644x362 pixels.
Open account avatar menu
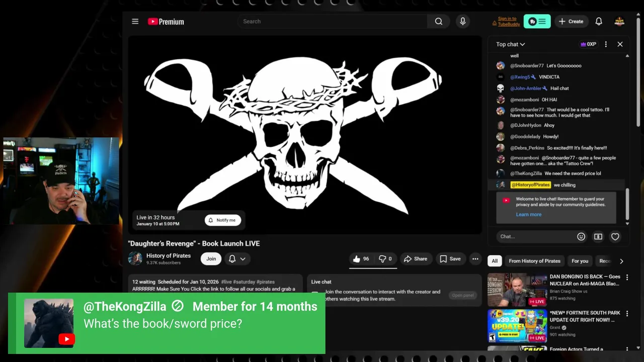619,21
